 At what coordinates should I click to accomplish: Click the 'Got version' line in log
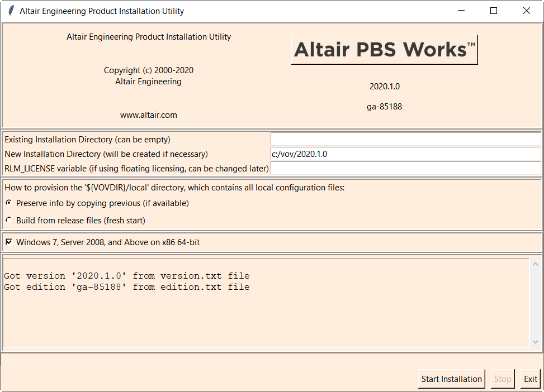[x=126, y=276]
